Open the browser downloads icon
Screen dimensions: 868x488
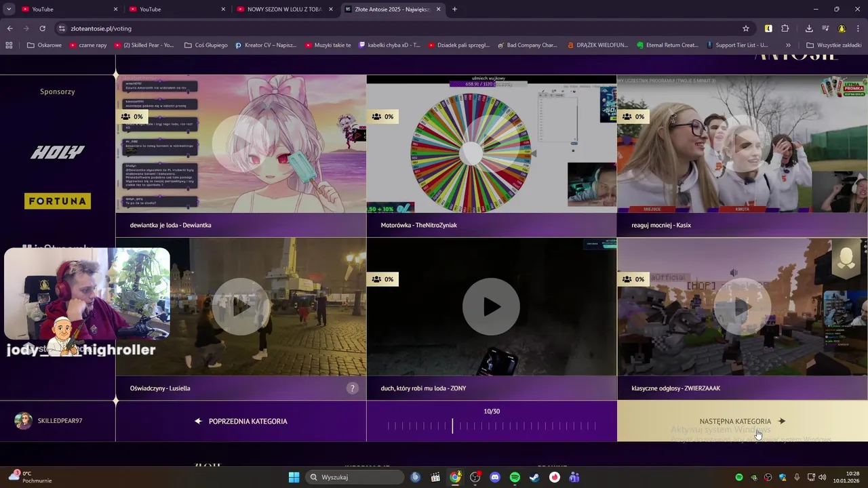pyautogui.click(x=809, y=28)
